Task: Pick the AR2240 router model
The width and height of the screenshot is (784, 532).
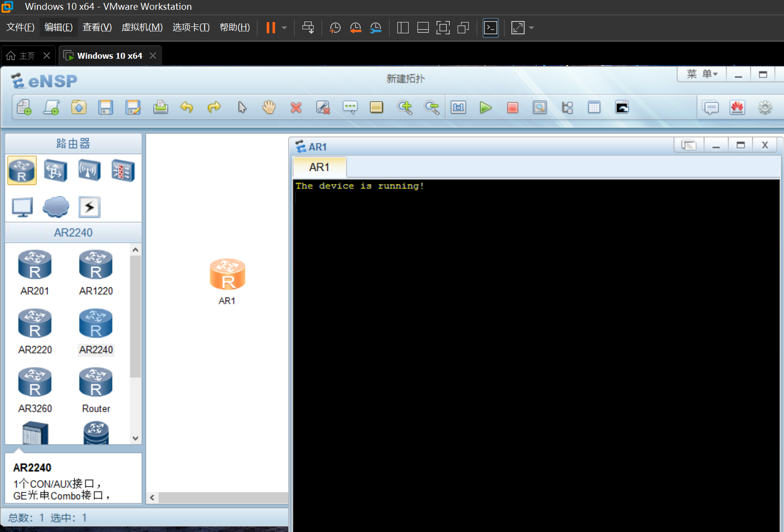Action: point(96,331)
